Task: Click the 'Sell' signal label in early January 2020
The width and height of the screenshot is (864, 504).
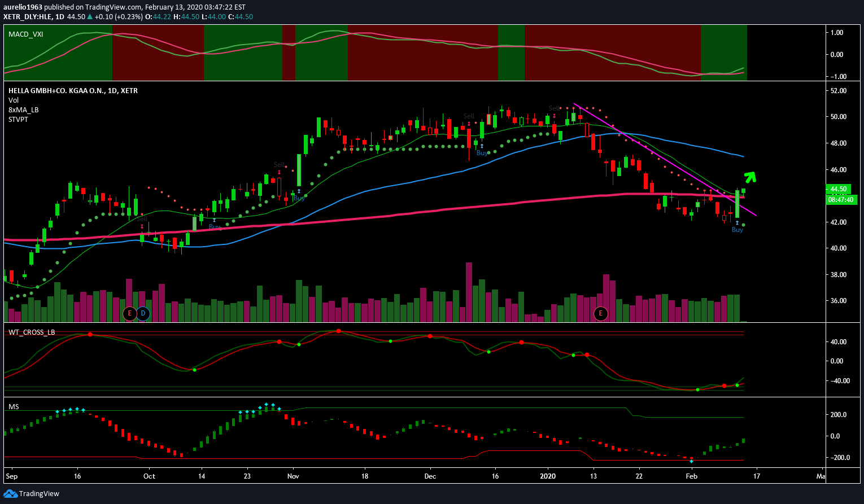Action: [555, 108]
